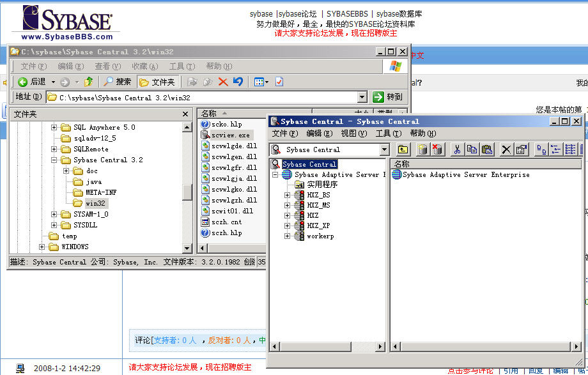Image resolution: width=588 pixels, height=375 pixels.
Task: Click the folder tree vertical scrollbar thumb
Action: click(x=187, y=192)
